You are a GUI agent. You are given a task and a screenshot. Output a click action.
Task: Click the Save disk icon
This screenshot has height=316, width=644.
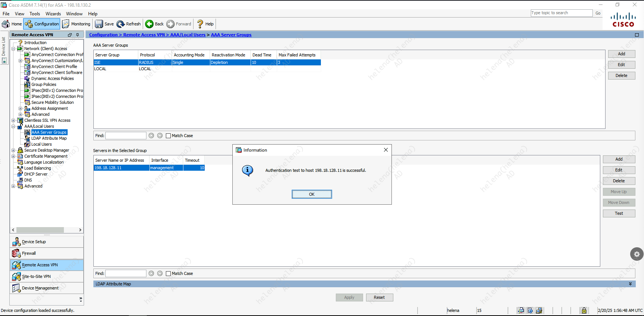pyautogui.click(x=99, y=24)
